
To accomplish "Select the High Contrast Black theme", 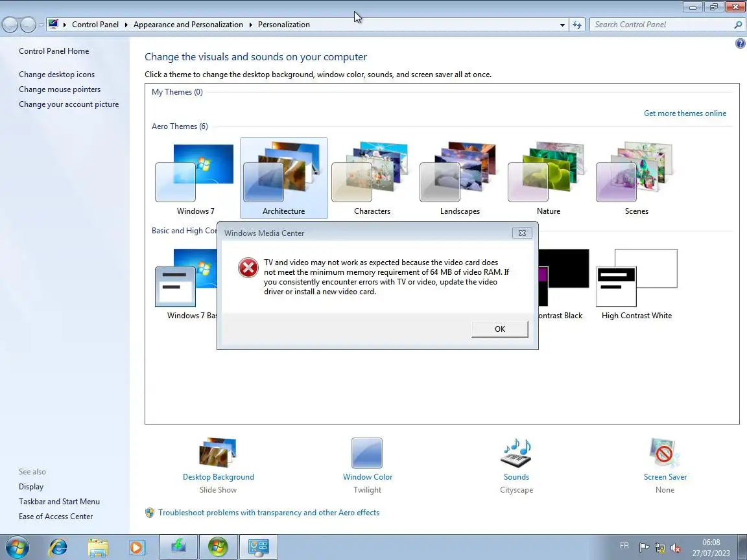I will [564, 284].
